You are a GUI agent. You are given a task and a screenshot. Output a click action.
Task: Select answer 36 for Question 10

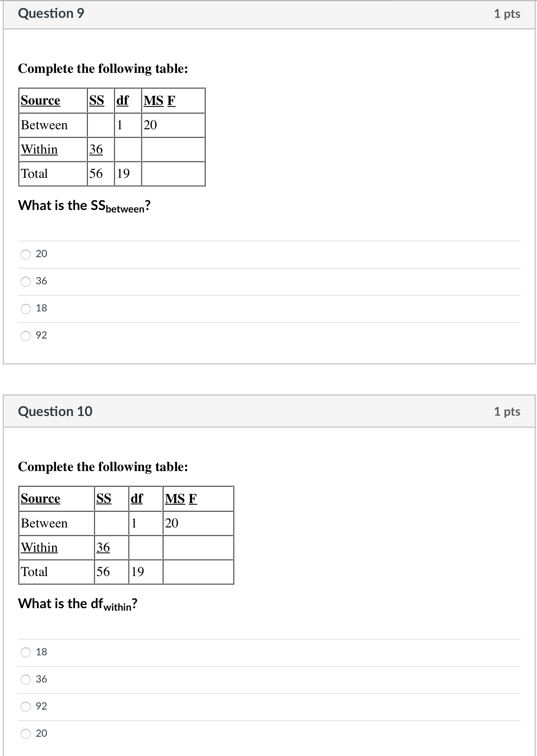(x=25, y=679)
